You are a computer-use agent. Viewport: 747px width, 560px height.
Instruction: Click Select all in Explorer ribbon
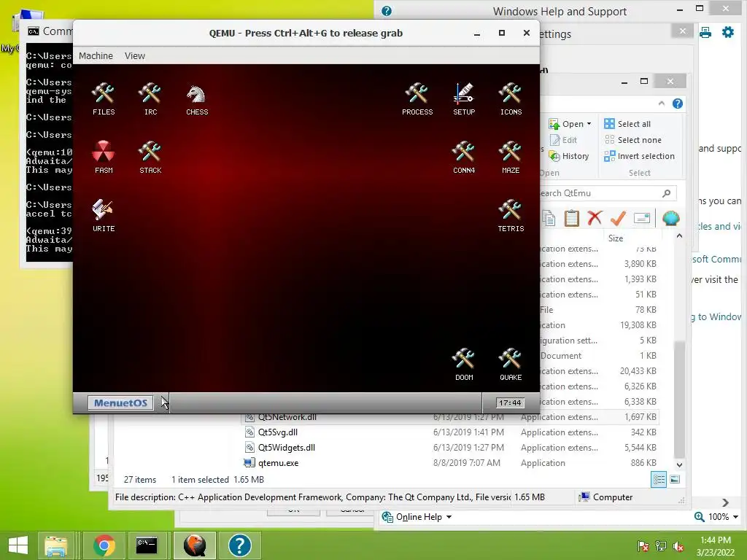(627, 124)
